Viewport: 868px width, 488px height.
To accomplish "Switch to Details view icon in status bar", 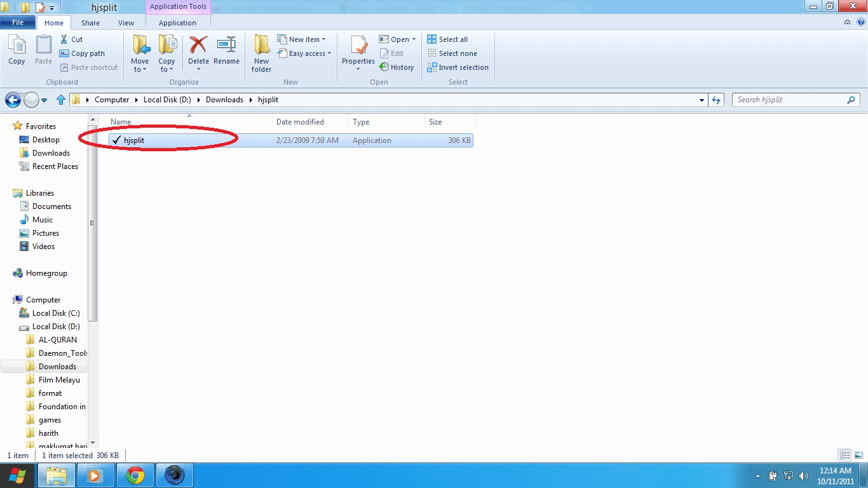I will pyautogui.click(x=844, y=455).
